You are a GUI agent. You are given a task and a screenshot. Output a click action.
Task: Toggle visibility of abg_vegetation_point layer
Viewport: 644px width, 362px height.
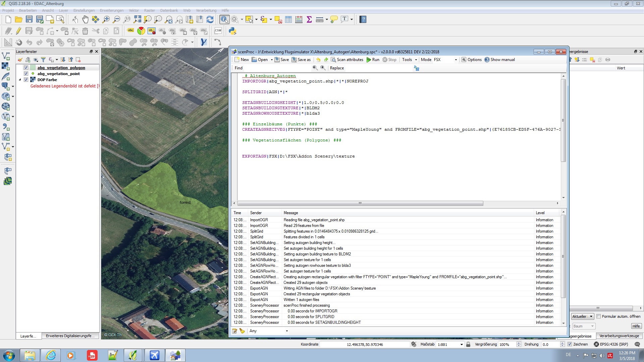(x=26, y=74)
